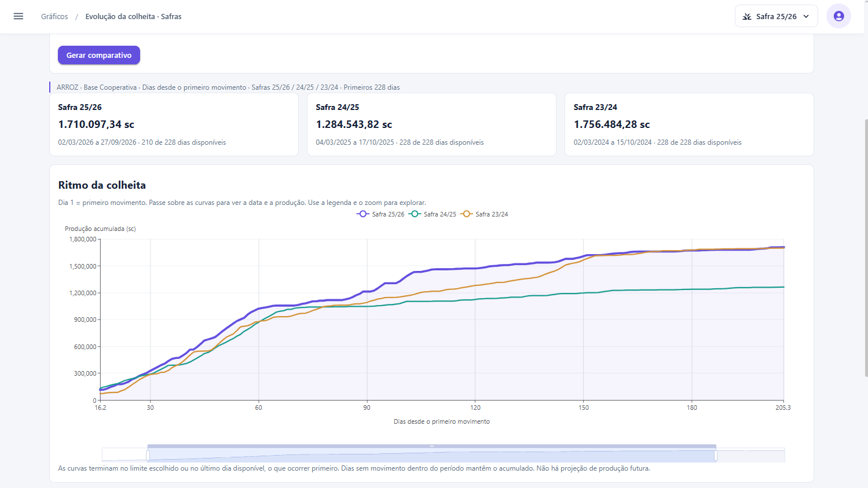
Task: Expand the Safra 25/26 dropdown chevron
Action: 806,17
